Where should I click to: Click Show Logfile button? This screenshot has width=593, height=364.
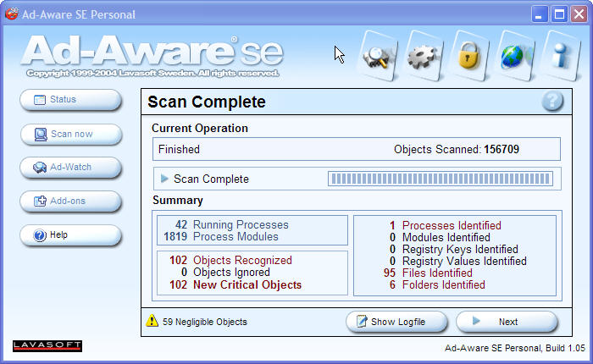[x=396, y=322]
